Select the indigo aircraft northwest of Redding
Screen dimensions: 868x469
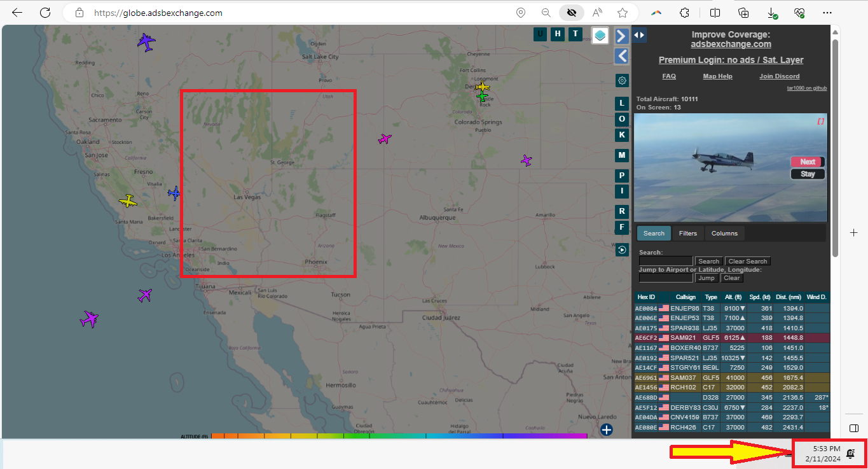tap(146, 43)
